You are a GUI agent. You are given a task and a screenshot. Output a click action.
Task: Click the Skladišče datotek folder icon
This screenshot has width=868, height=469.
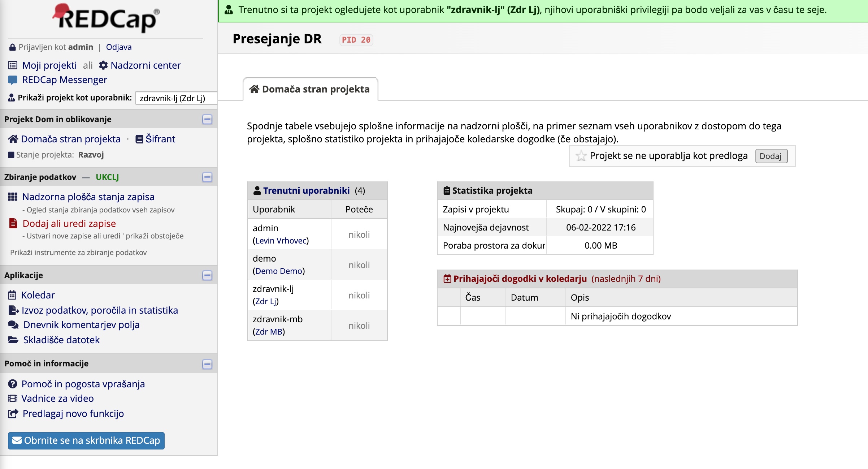(x=13, y=340)
